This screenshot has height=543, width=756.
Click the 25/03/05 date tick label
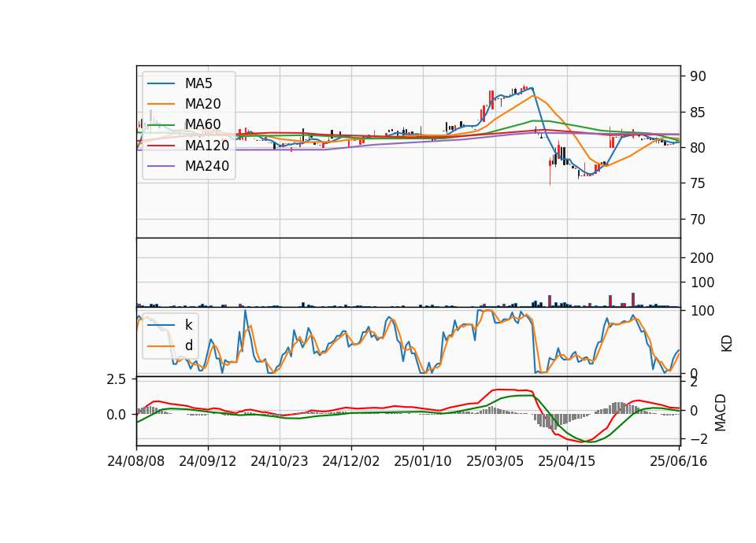click(x=495, y=461)
